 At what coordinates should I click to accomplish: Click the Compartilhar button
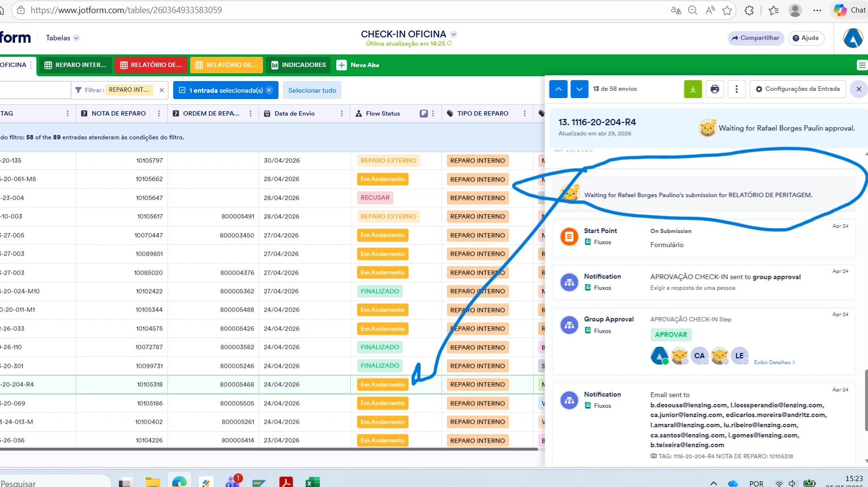click(755, 38)
